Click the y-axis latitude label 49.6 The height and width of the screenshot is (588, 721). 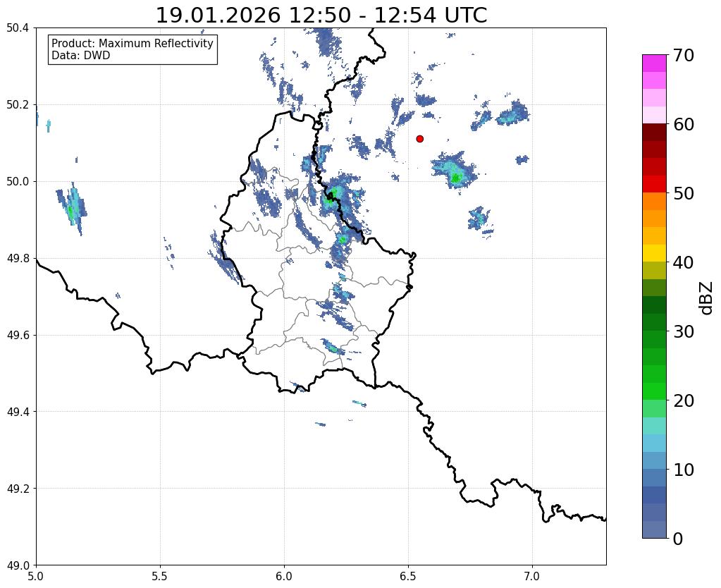[18, 336]
